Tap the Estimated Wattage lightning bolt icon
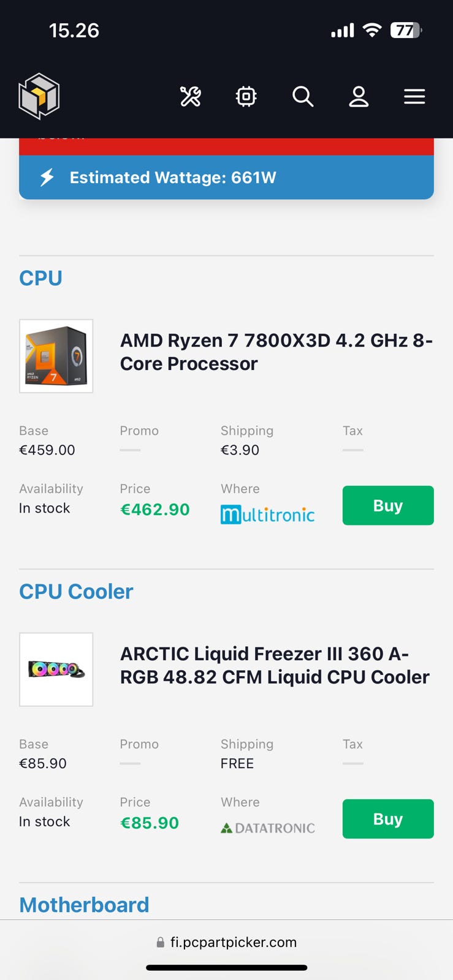The width and height of the screenshot is (453, 980). (47, 178)
